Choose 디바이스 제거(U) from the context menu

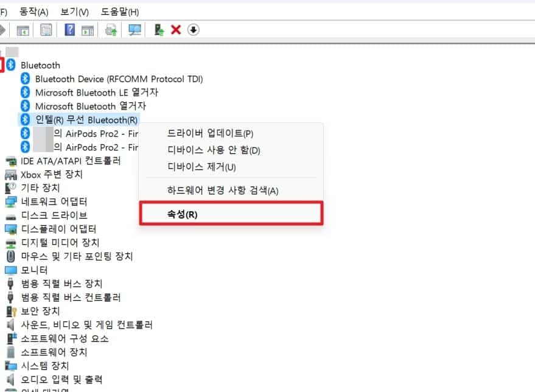click(x=201, y=167)
